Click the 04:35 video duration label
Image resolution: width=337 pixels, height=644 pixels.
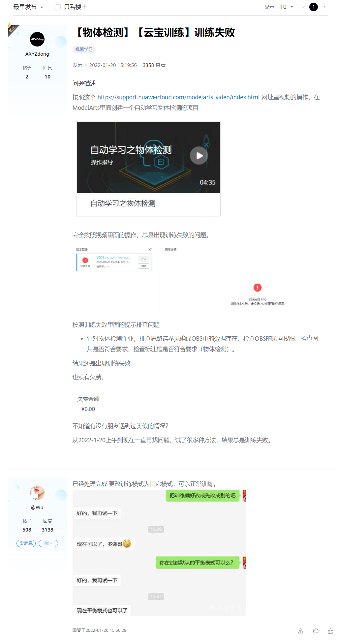click(x=207, y=182)
